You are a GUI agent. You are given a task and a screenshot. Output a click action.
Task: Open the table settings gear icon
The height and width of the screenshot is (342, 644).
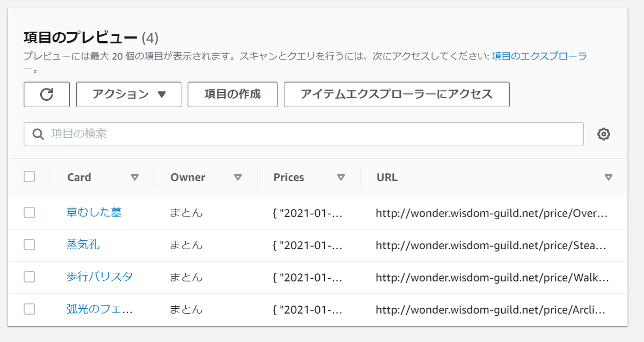(604, 134)
